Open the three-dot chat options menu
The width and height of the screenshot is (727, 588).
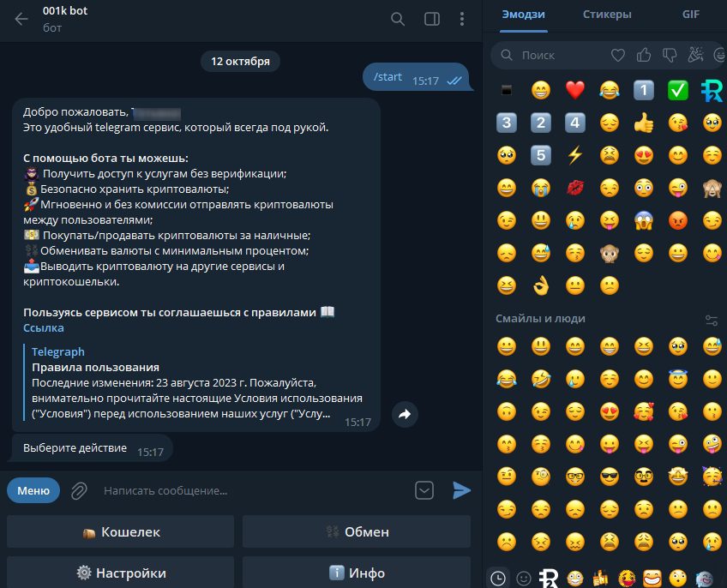point(462,19)
